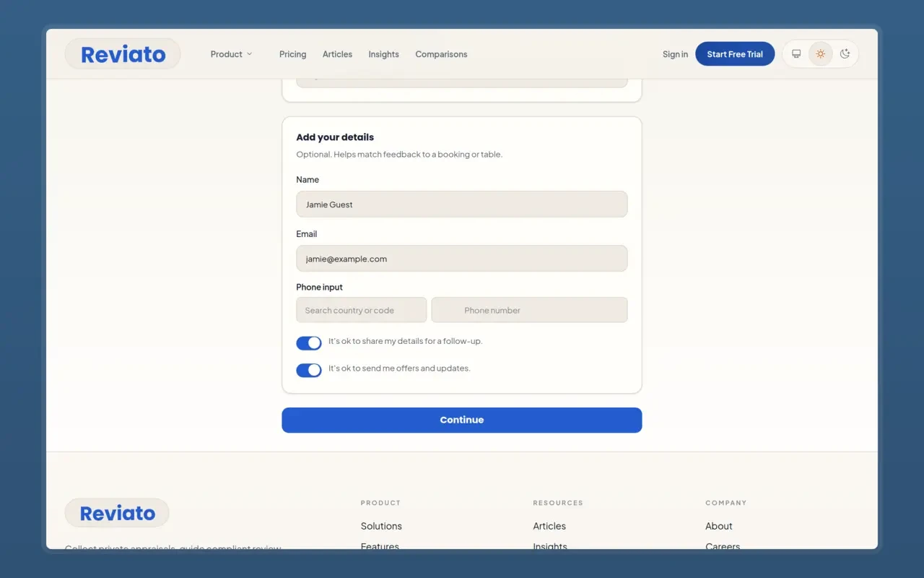Focus the Email input field
Viewport: 924px width, 578px height.
462,259
